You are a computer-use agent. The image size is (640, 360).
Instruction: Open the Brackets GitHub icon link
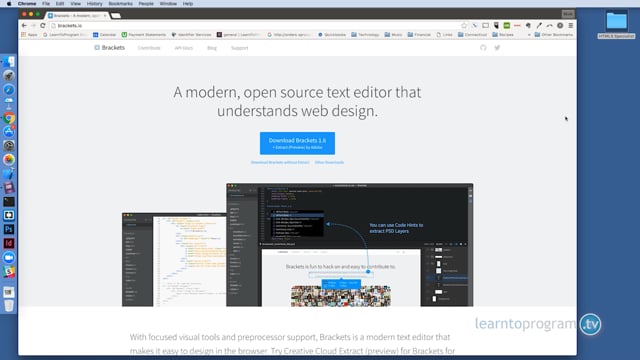[483, 48]
